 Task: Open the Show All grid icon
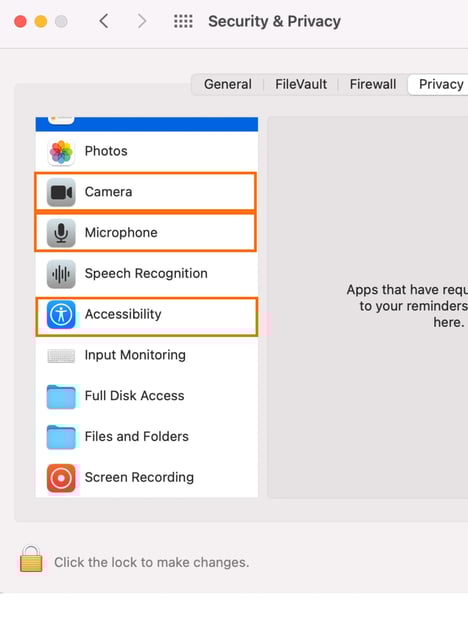click(x=183, y=21)
